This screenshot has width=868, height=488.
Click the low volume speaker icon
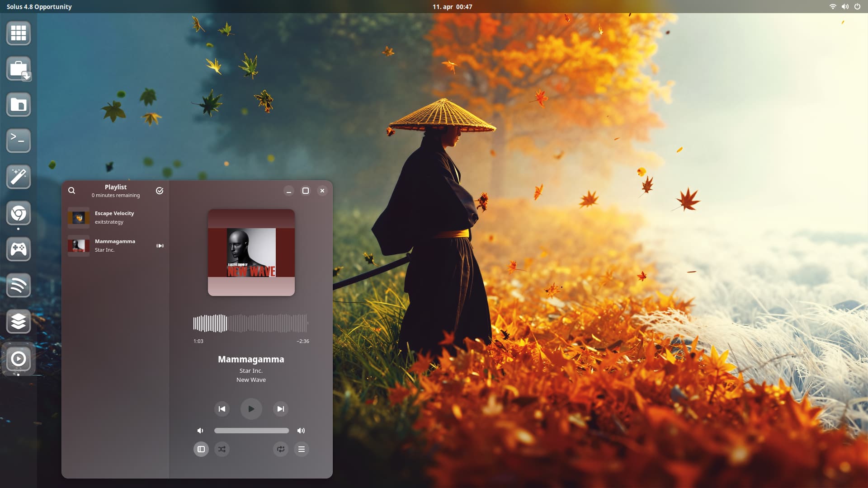coord(200,431)
